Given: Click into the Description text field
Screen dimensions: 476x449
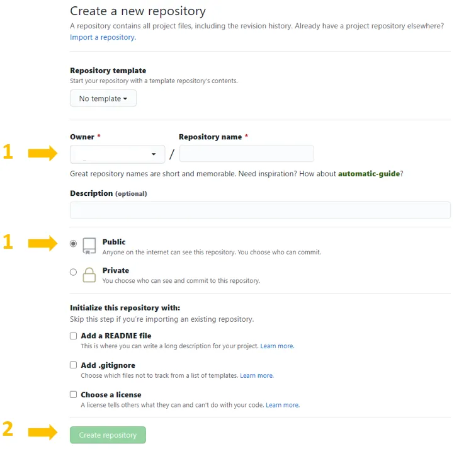Looking at the screenshot, I should point(260,210).
